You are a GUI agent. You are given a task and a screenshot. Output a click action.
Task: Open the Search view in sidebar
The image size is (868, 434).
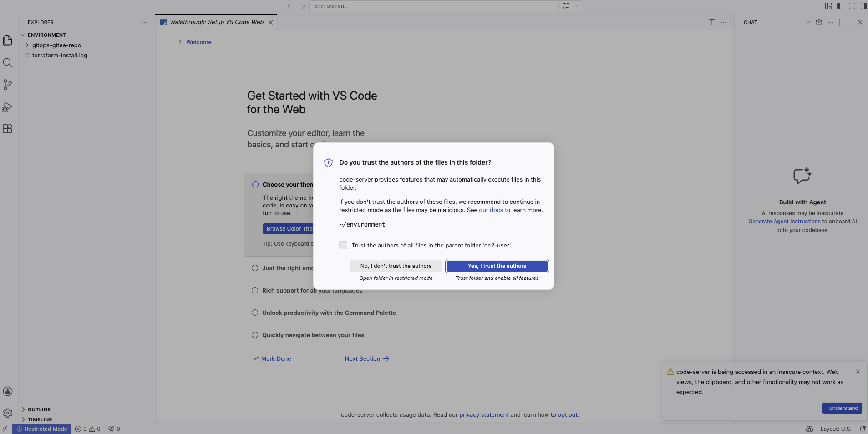[8, 63]
